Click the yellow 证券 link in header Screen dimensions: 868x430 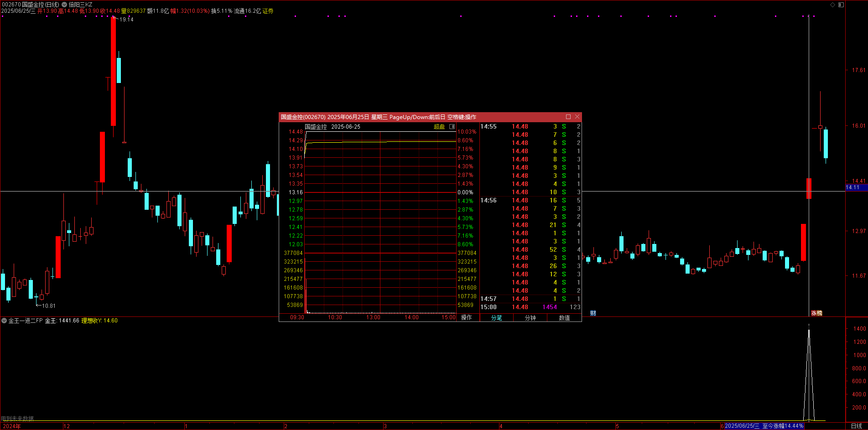(268, 11)
